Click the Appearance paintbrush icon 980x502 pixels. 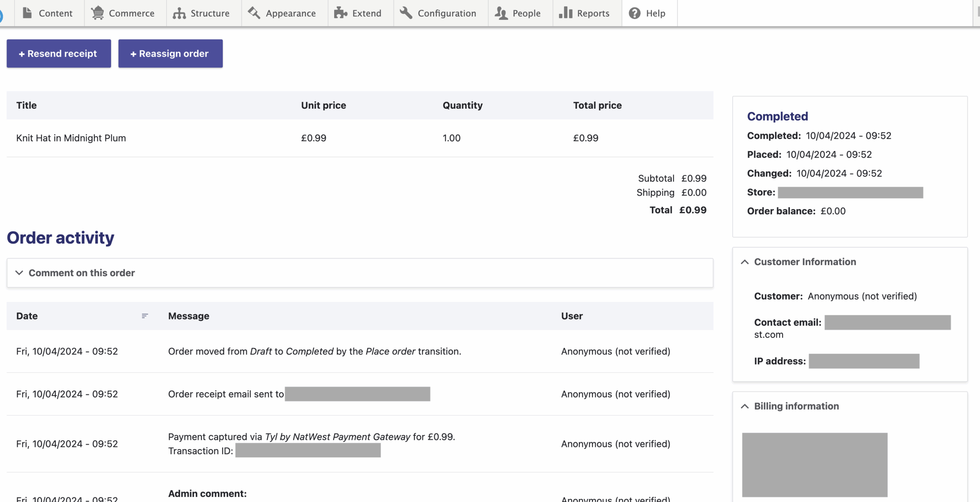click(254, 13)
